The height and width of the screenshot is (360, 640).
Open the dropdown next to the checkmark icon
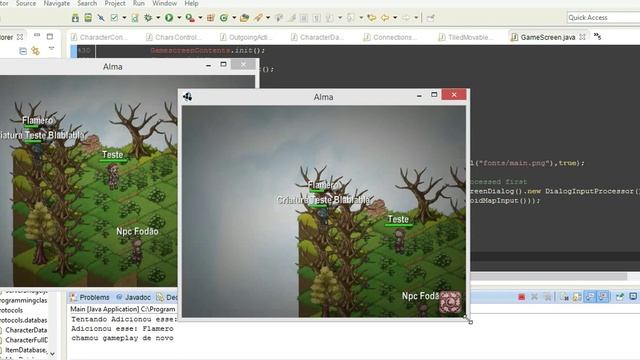[x=124, y=18]
